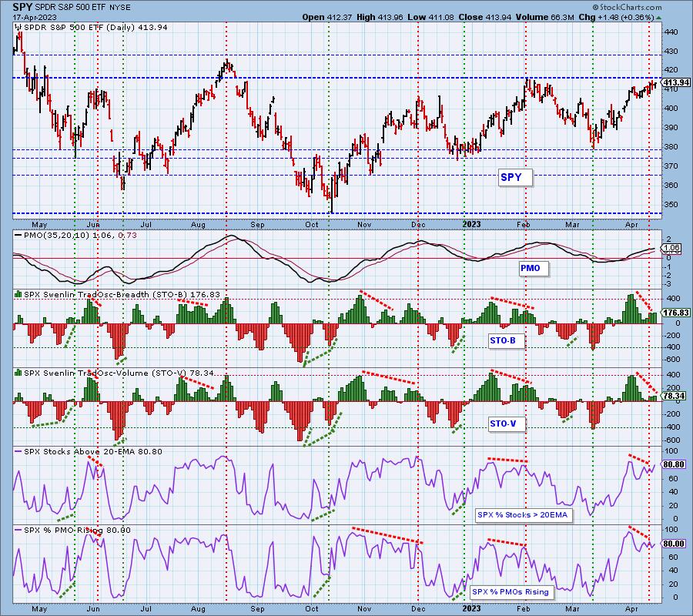Click the green up-arrow next to Chg
The image size is (693, 616).
658,18
